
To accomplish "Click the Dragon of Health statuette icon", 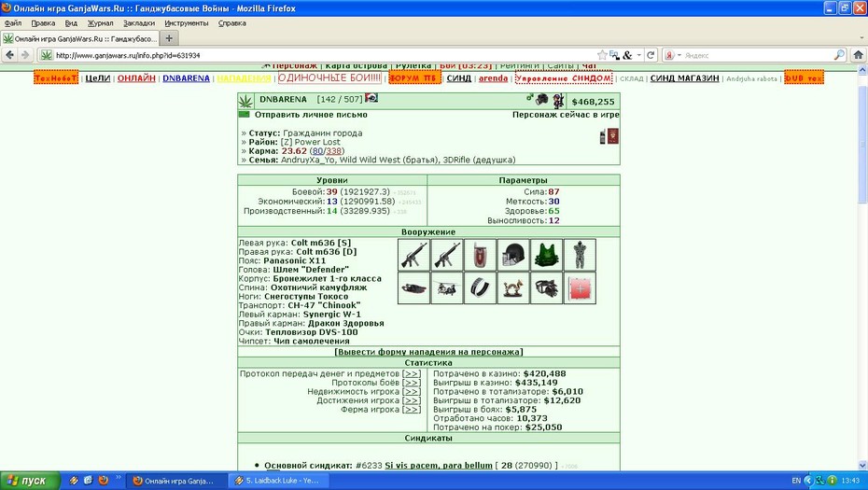I will pyautogui.click(x=513, y=287).
